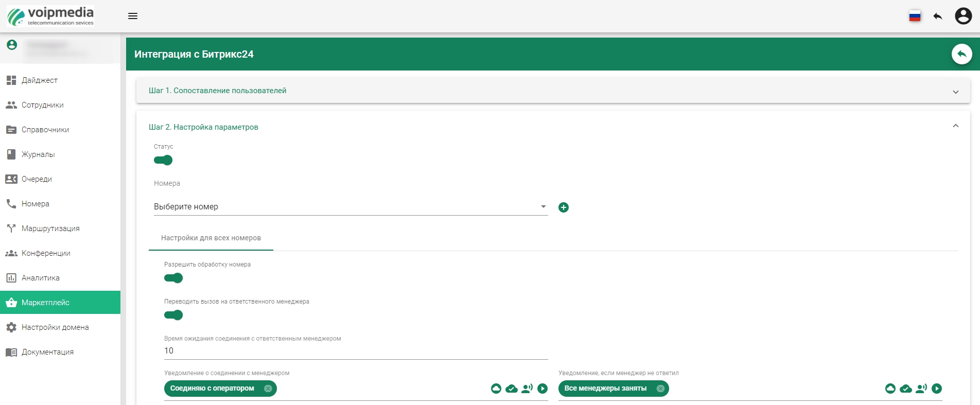Click the speaking person icon for the connection notification

point(527,389)
